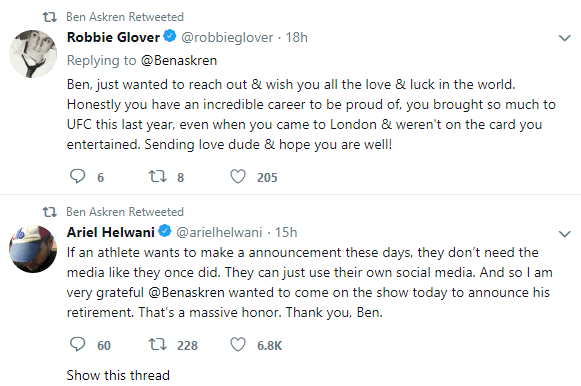Open Show this thread link

point(118,375)
